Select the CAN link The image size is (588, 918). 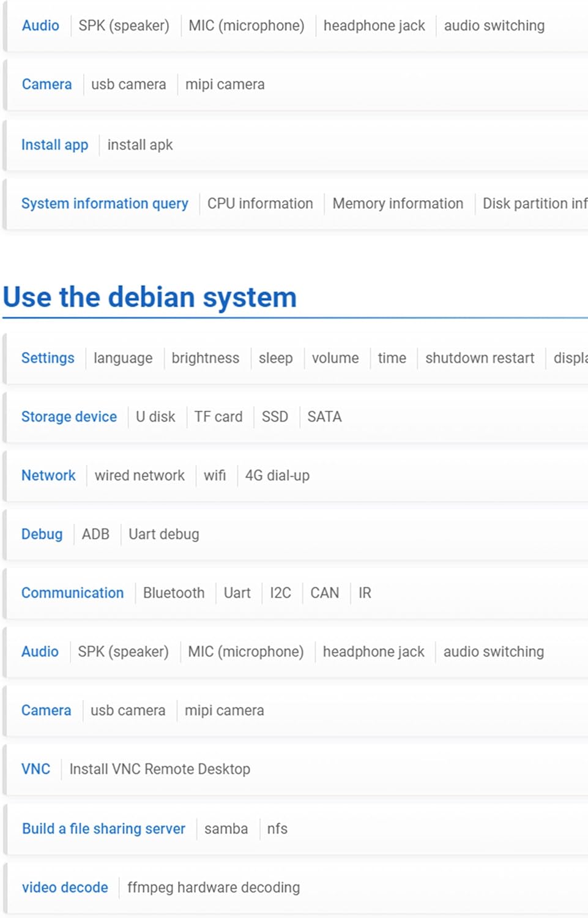pos(324,593)
